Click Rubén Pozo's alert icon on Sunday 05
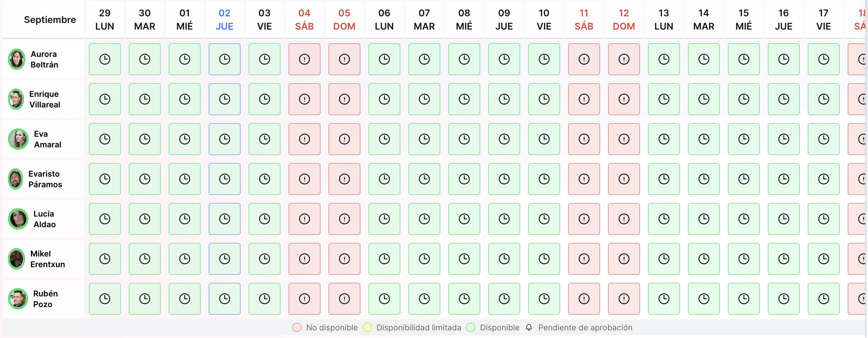The image size is (868, 338). 344,299
